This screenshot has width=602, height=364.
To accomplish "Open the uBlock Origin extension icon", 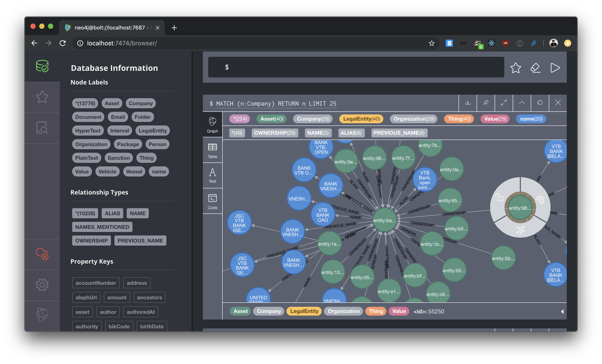I will pyautogui.click(x=505, y=43).
